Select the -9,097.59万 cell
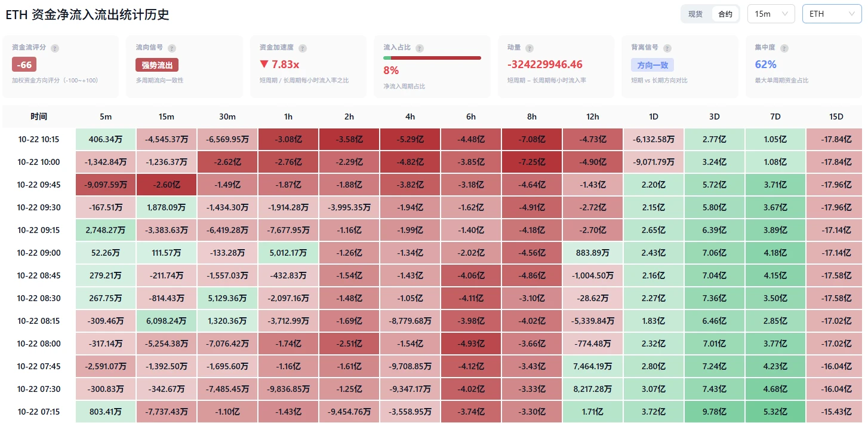868x423 pixels. (x=106, y=185)
